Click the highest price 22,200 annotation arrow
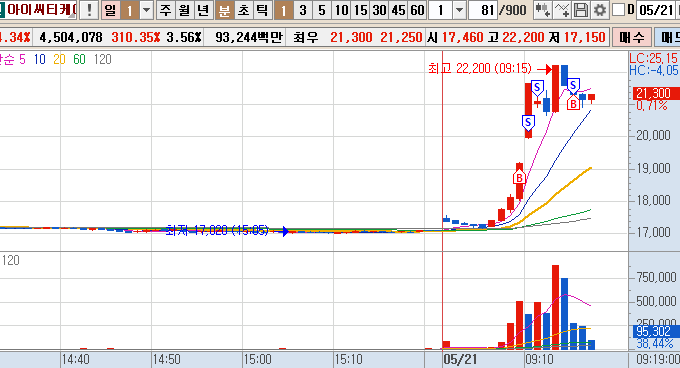Screen dimensions: 680x368 [544, 68]
